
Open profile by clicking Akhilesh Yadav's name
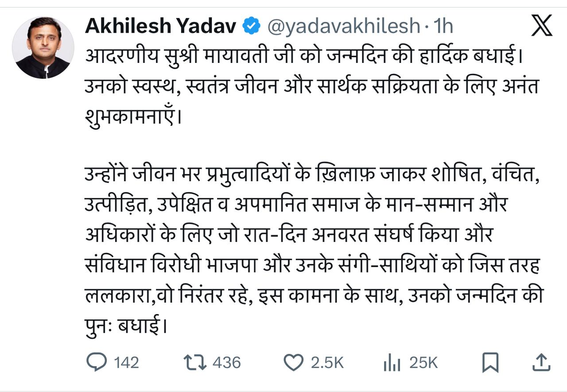[159, 25]
